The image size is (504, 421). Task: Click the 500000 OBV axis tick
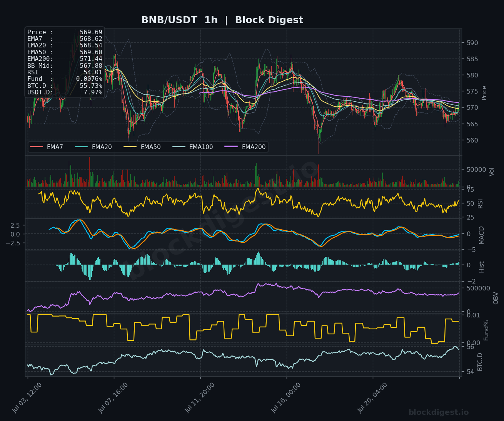(477, 288)
